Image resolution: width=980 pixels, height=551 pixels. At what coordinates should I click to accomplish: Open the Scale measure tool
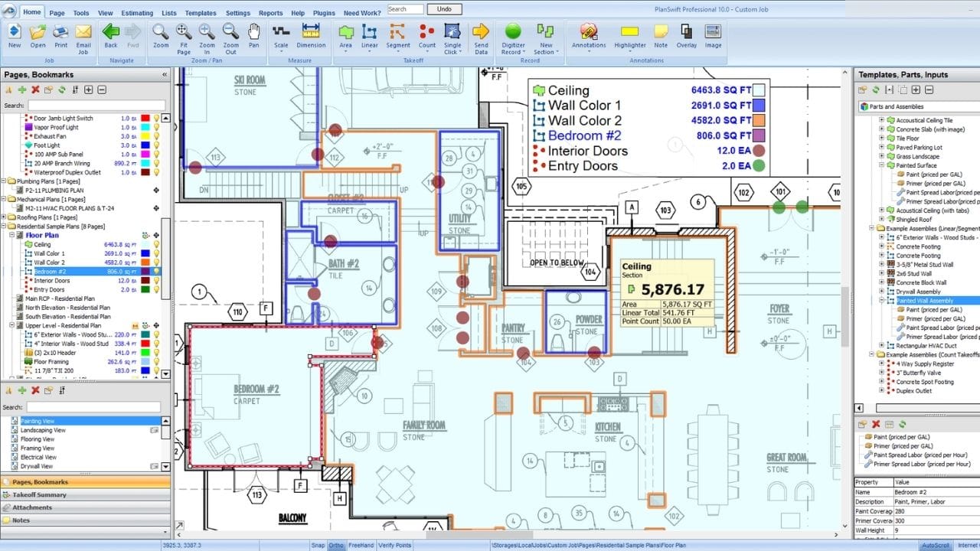tap(282, 36)
